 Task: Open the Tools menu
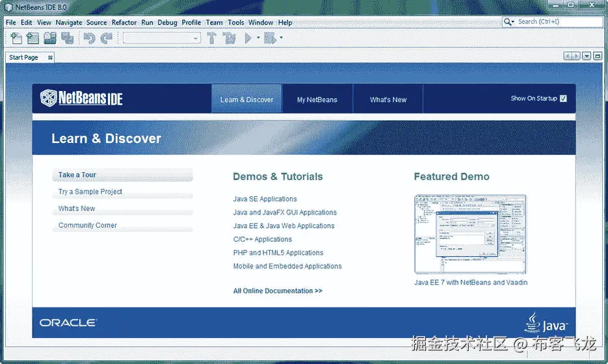236,23
